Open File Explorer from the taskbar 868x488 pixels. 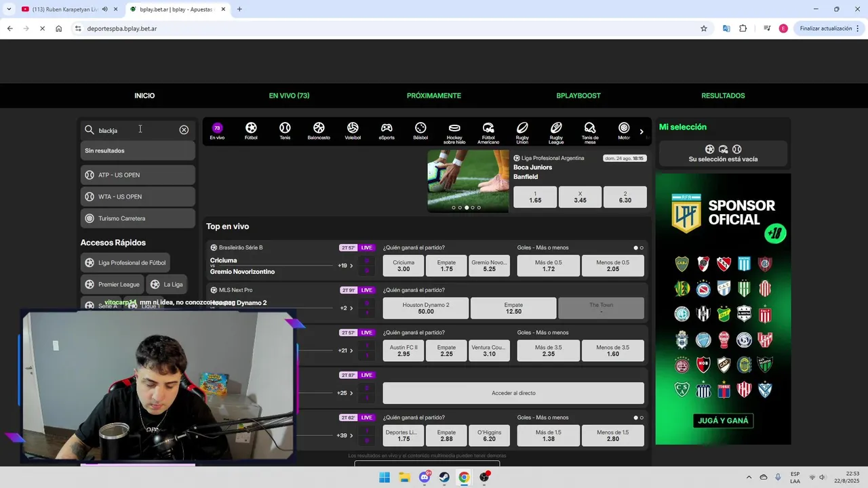(x=404, y=477)
